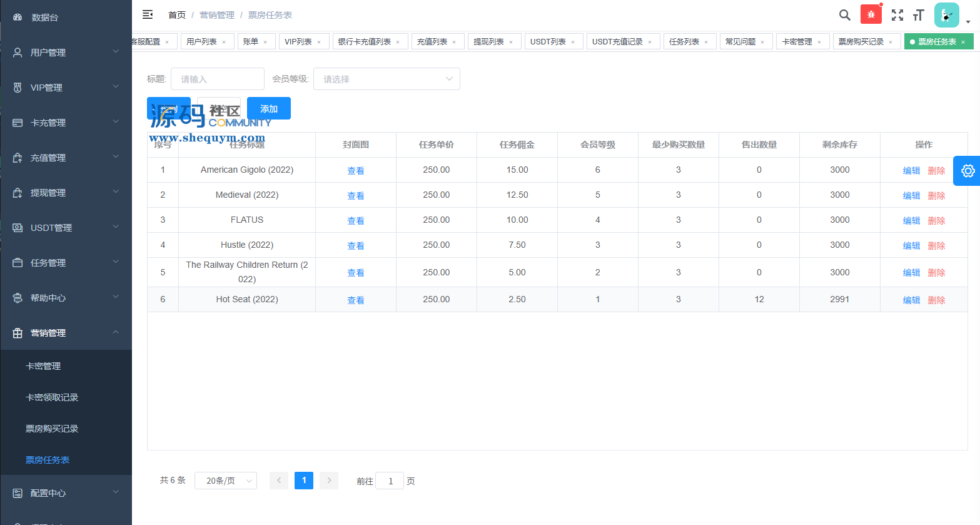The image size is (980, 525).
Task: Close the 任务列表 tab
Action: point(706,42)
